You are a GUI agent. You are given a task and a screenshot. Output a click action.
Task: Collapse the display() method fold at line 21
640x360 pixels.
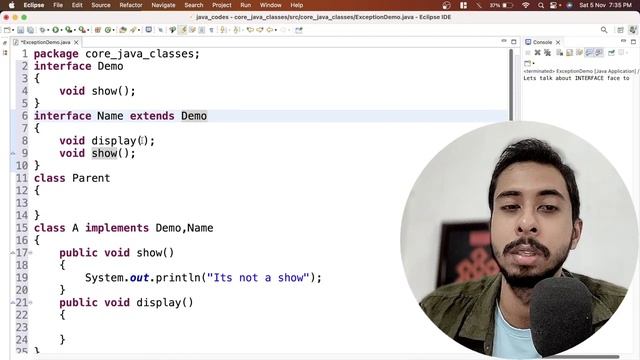coord(30,303)
